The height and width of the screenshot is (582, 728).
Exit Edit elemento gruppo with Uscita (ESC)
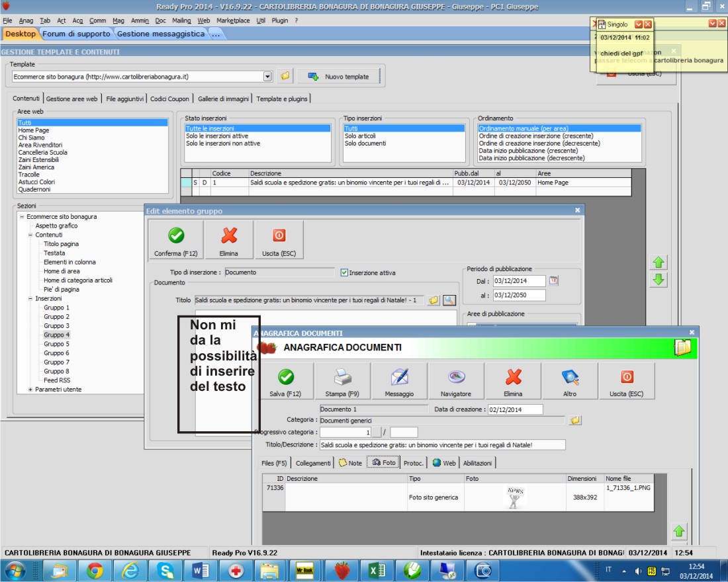click(279, 239)
